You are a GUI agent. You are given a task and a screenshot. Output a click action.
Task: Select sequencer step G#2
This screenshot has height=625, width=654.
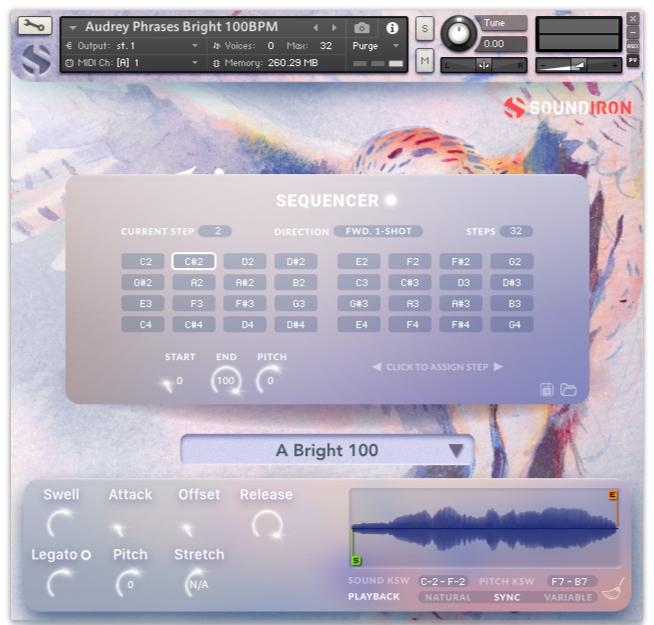(x=143, y=282)
